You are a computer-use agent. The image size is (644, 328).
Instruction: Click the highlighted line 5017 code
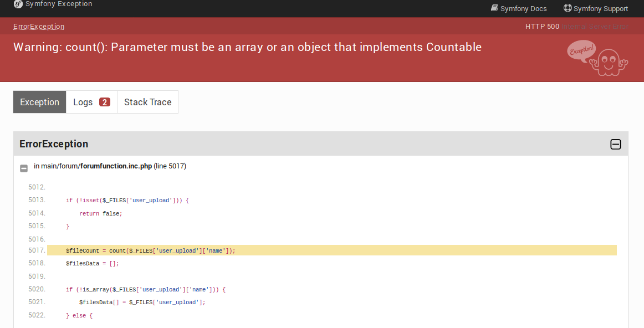pyautogui.click(x=150, y=250)
